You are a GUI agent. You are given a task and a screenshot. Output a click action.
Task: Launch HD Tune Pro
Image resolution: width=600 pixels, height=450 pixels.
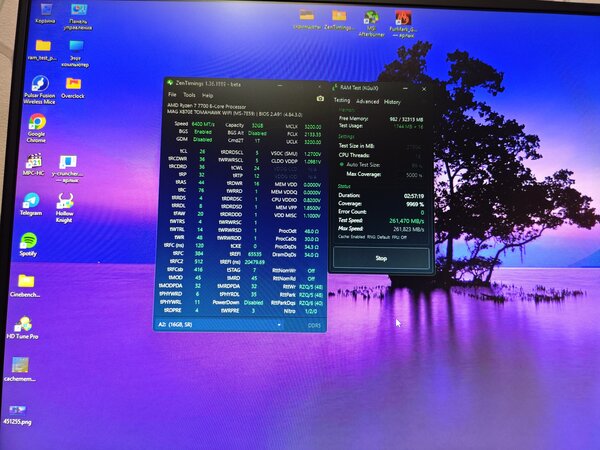23,328
